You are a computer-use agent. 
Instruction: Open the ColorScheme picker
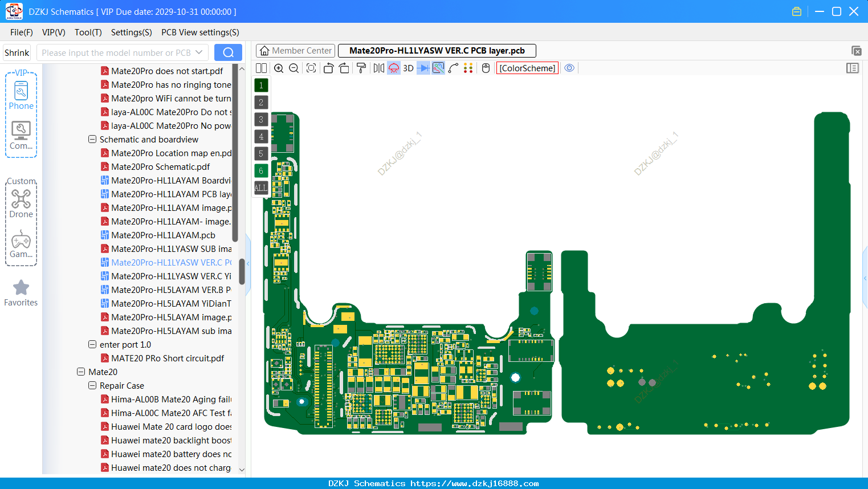click(x=527, y=68)
